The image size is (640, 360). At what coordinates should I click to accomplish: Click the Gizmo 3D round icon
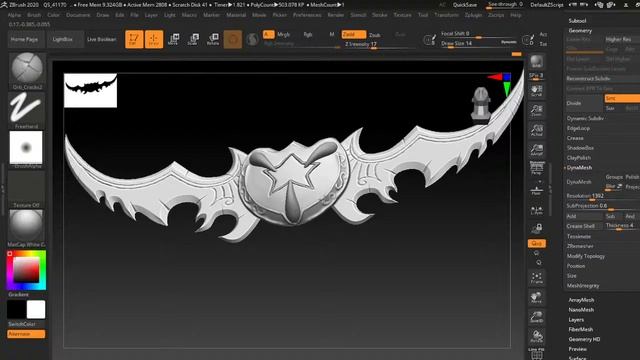(x=233, y=39)
